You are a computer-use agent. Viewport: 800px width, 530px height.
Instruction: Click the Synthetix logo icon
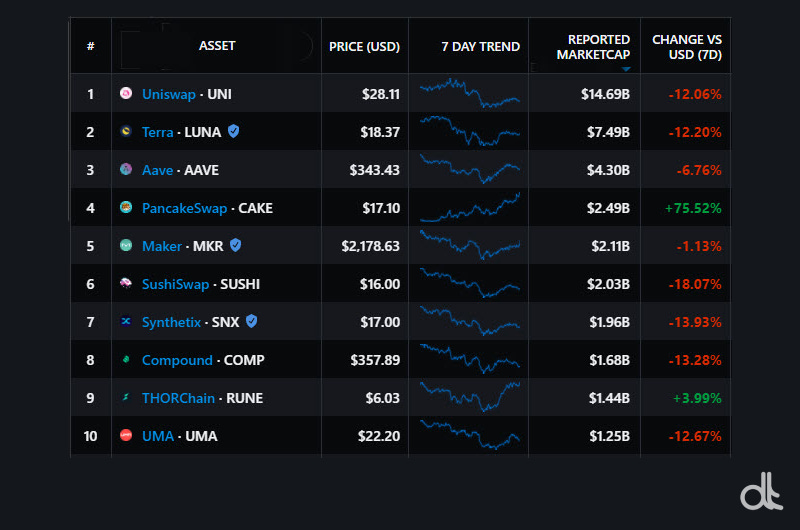coord(126,321)
